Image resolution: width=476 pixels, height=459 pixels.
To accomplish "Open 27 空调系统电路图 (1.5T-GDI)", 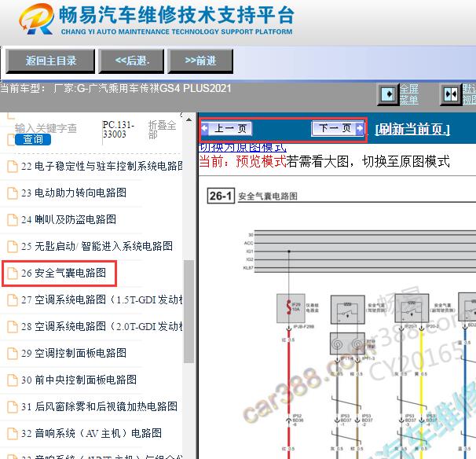I will tap(101, 299).
